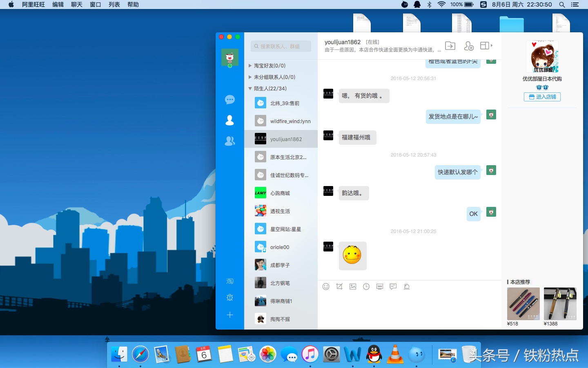588x368 pixels.
Task: Select contact wildfire_wind:lynn
Action: 284,121
